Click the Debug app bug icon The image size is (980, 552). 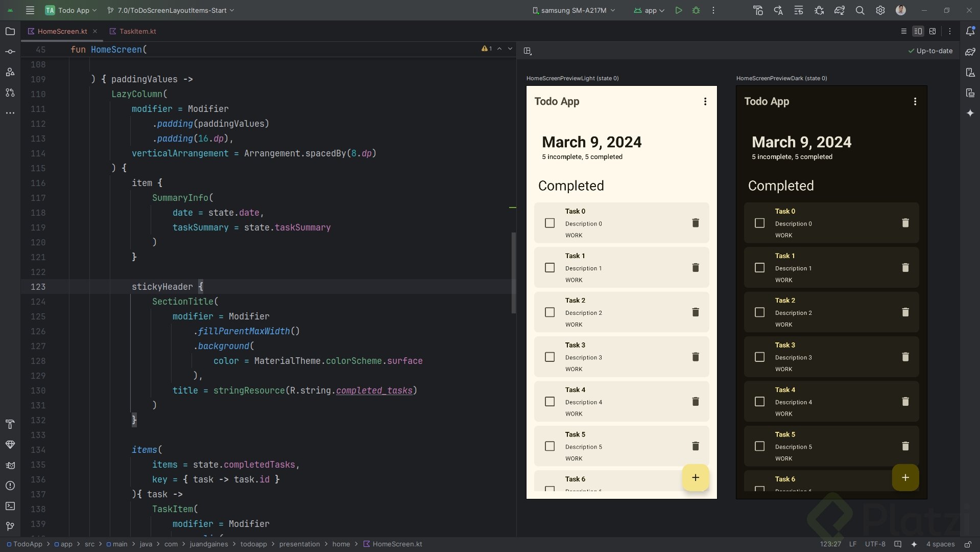[x=696, y=10]
